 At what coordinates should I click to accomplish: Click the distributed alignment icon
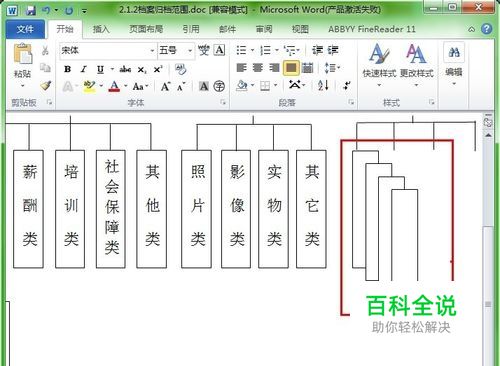pos(307,68)
